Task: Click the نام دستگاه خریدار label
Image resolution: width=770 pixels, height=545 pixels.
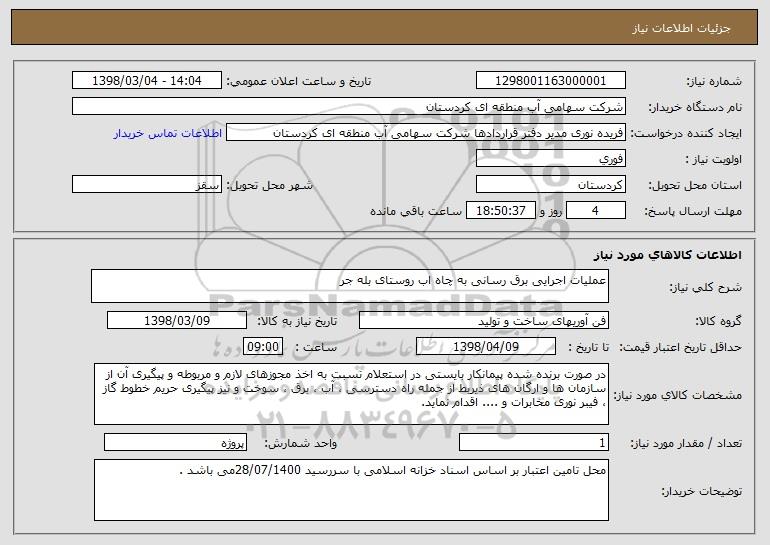Action: (695, 108)
